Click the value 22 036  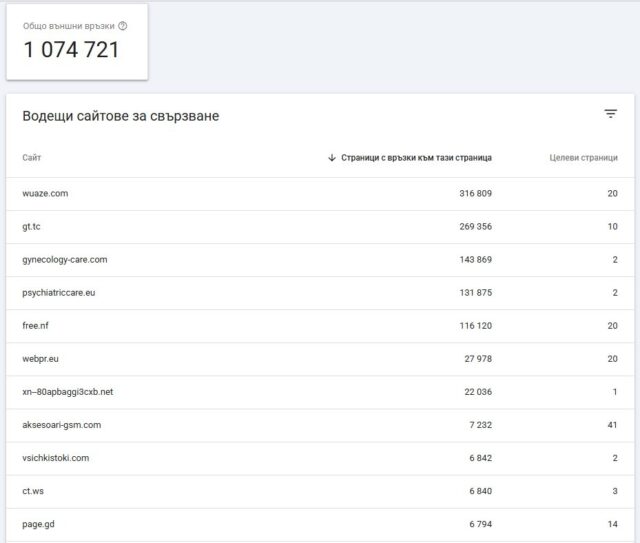[x=478, y=392]
